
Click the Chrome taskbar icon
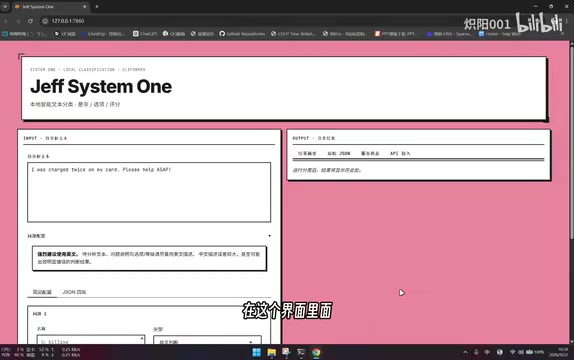[316, 352]
